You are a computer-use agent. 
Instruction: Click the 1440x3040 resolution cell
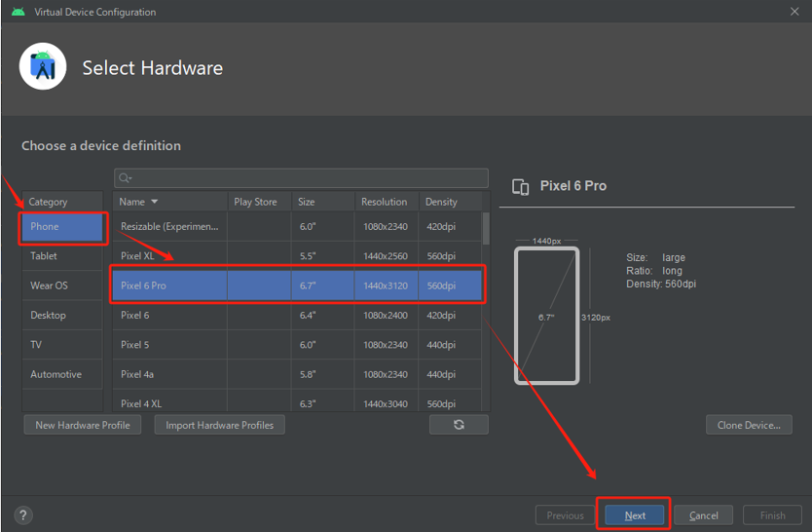tap(386, 401)
